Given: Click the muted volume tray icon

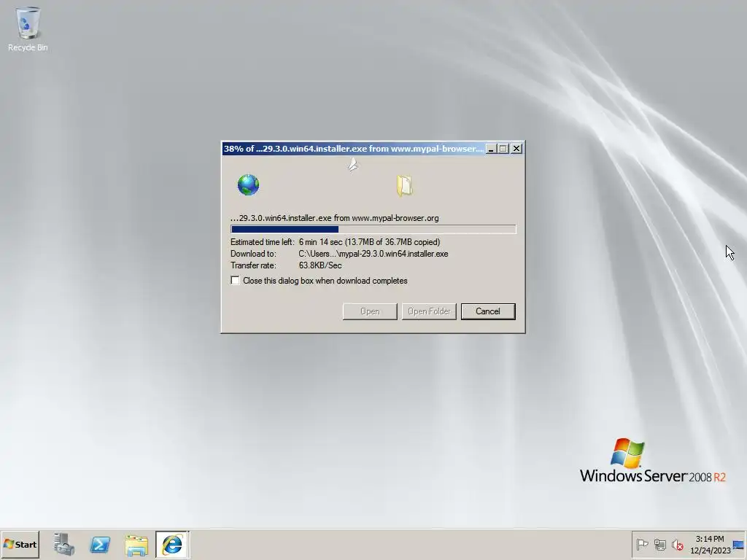Looking at the screenshot, I should coord(677,544).
